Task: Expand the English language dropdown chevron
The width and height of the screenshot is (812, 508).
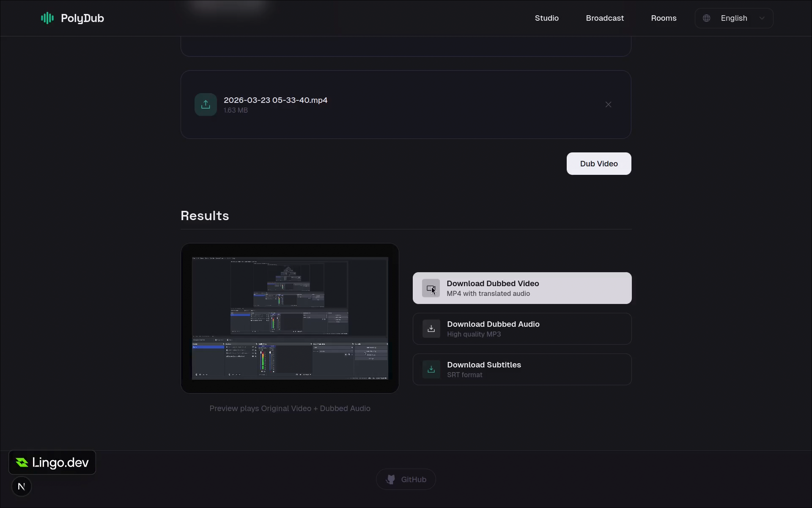Action: (x=762, y=18)
